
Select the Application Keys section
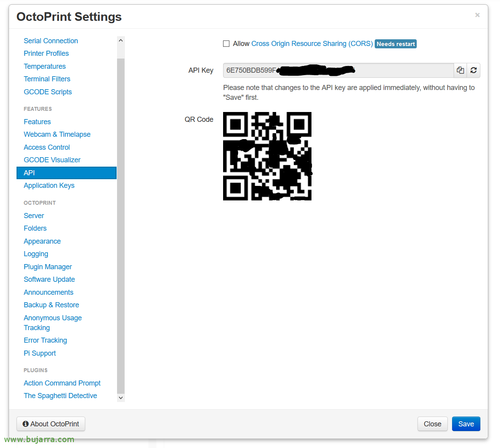49,185
